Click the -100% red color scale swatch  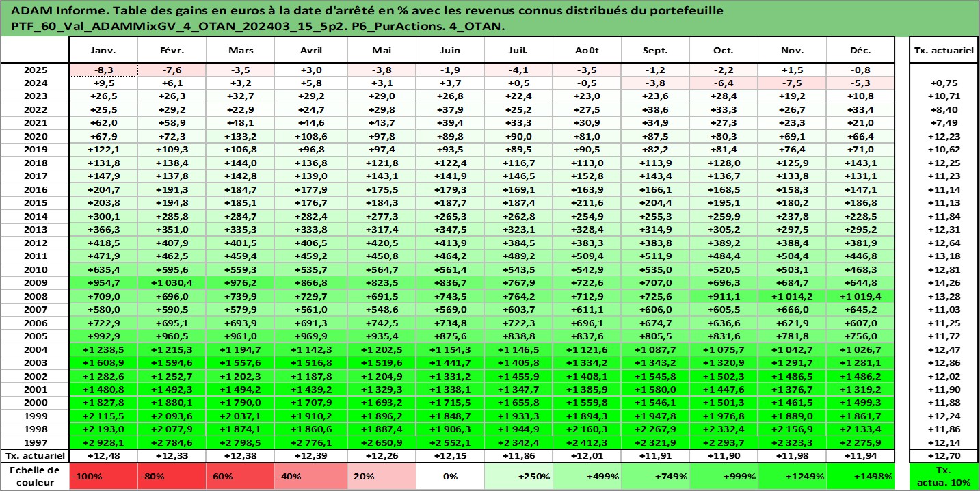(x=103, y=476)
